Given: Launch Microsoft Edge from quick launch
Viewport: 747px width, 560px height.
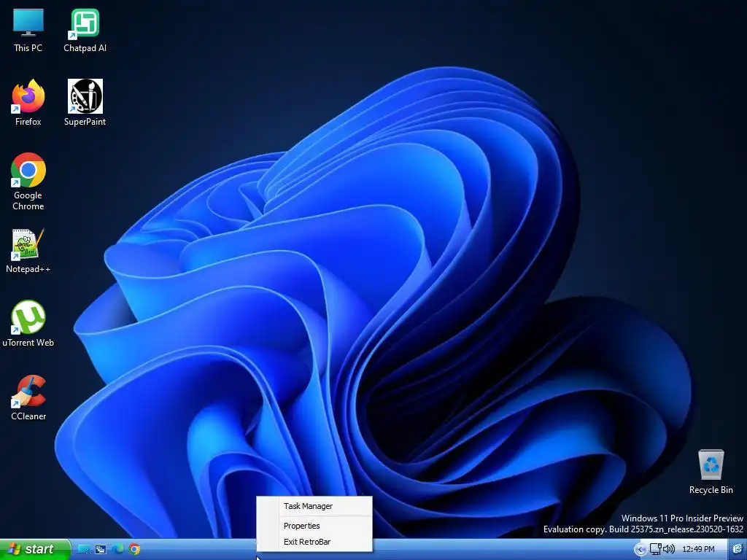Looking at the screenshot, I should (x=117, y=549).
